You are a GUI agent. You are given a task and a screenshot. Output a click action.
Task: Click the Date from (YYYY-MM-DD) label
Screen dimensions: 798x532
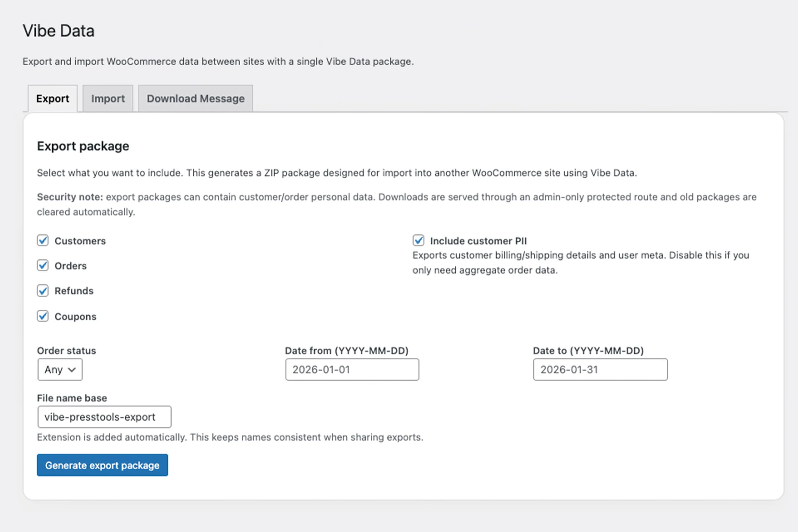click(x=347, y=351)
